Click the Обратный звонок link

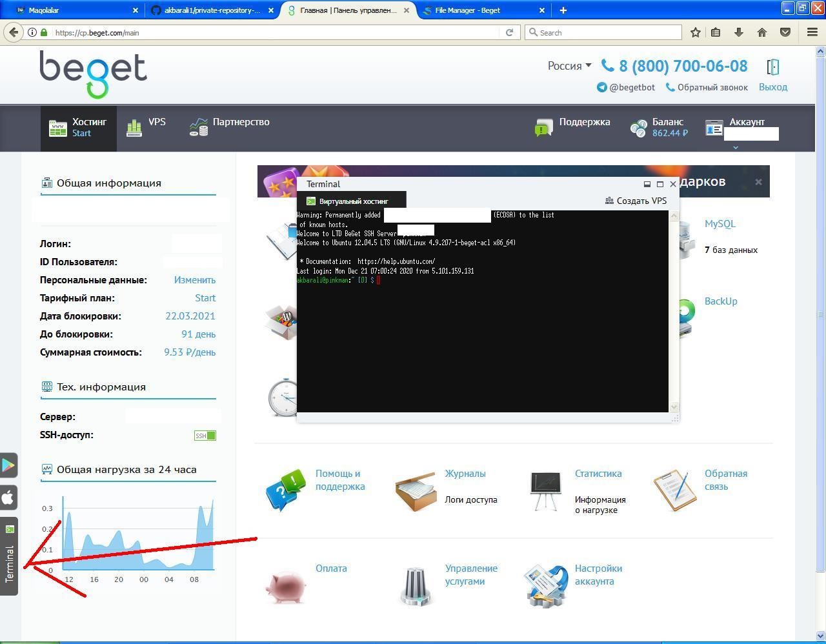coord(707,87)
